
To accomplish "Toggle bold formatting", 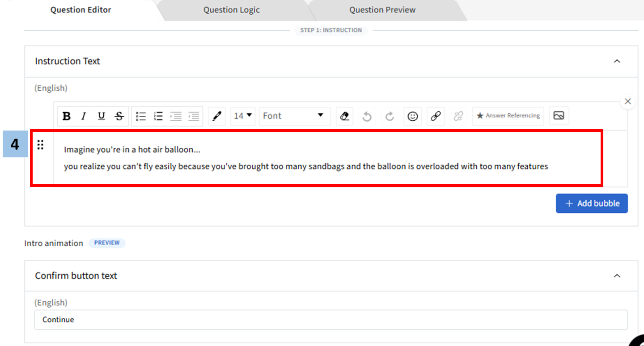I will [67, 116].
